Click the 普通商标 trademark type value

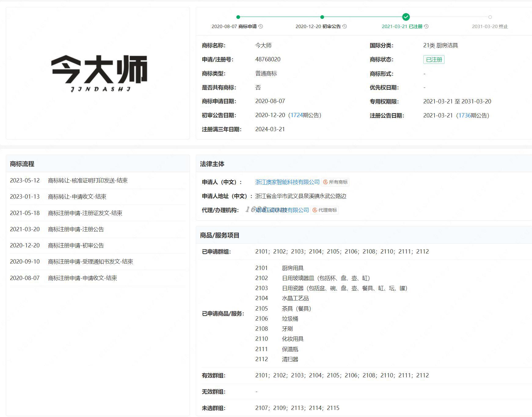pos(266,74)
